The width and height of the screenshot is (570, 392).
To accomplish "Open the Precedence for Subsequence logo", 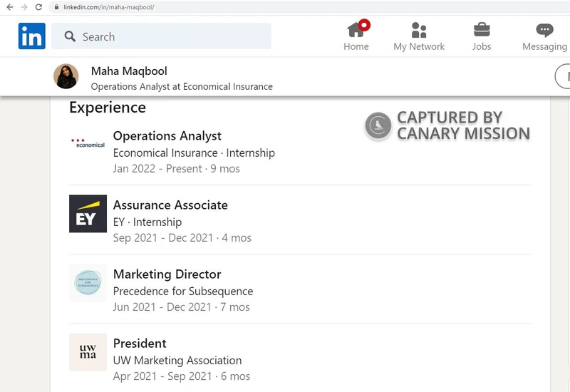I will (x=88, y=282).
